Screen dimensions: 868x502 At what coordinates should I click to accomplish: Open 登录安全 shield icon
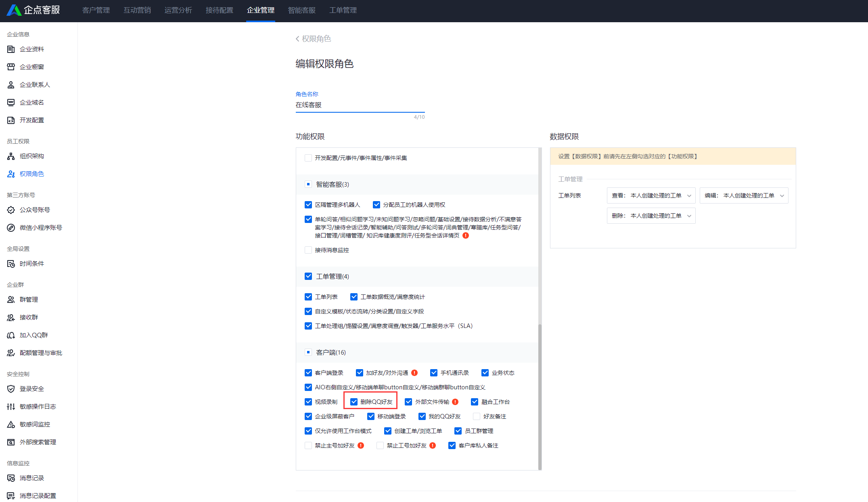pyautogui.click(x=11, y=389)
